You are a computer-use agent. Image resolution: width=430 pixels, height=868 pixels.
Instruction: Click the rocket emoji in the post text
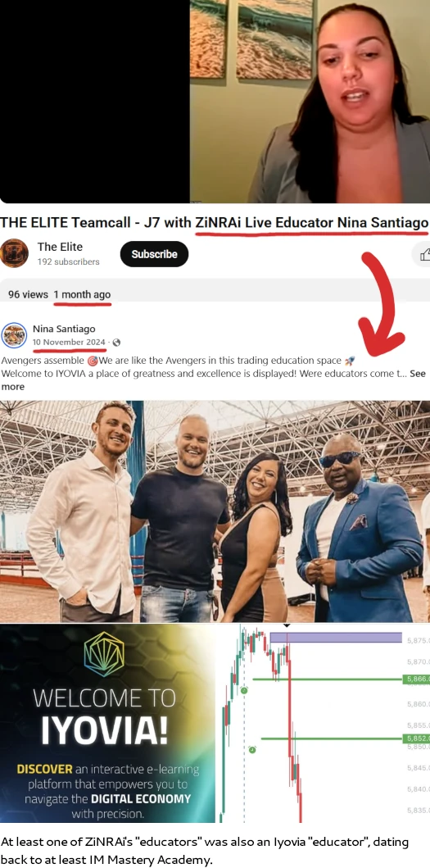[349, 361]
